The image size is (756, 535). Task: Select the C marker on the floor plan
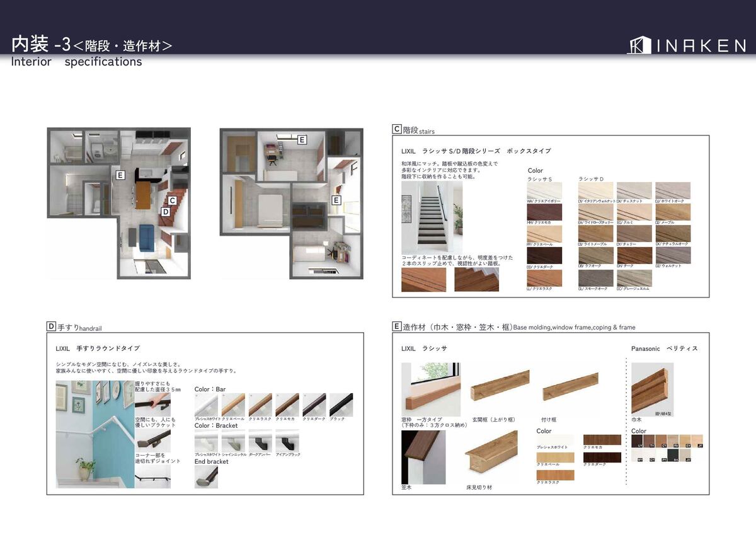tap(172, 200)
